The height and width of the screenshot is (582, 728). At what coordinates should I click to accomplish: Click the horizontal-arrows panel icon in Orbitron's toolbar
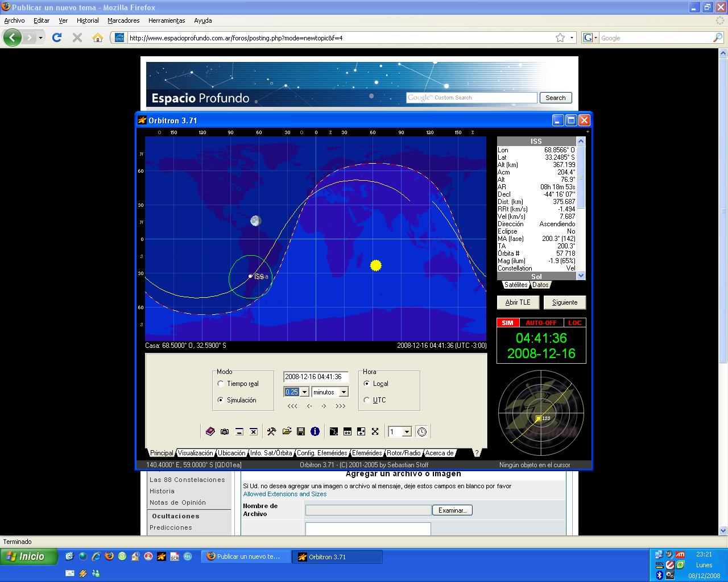[x=347, y=431]
